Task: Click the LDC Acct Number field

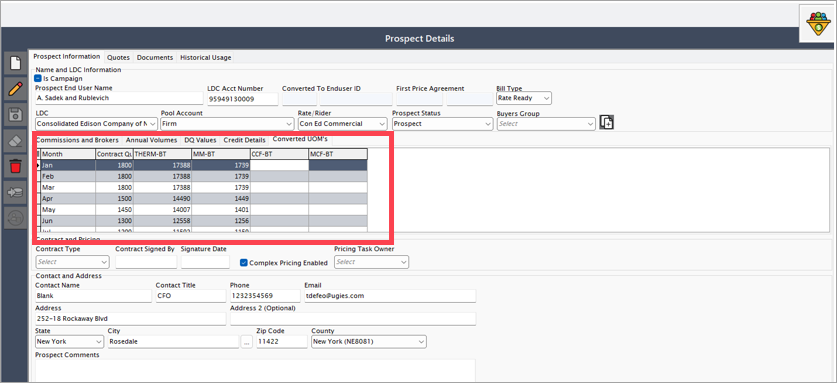Action: point(243,99)
